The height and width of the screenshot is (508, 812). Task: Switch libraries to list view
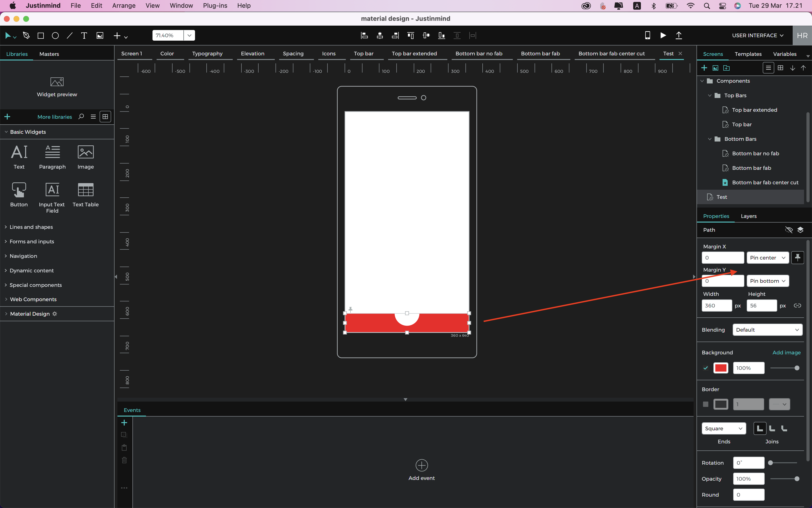pos(93,117)
